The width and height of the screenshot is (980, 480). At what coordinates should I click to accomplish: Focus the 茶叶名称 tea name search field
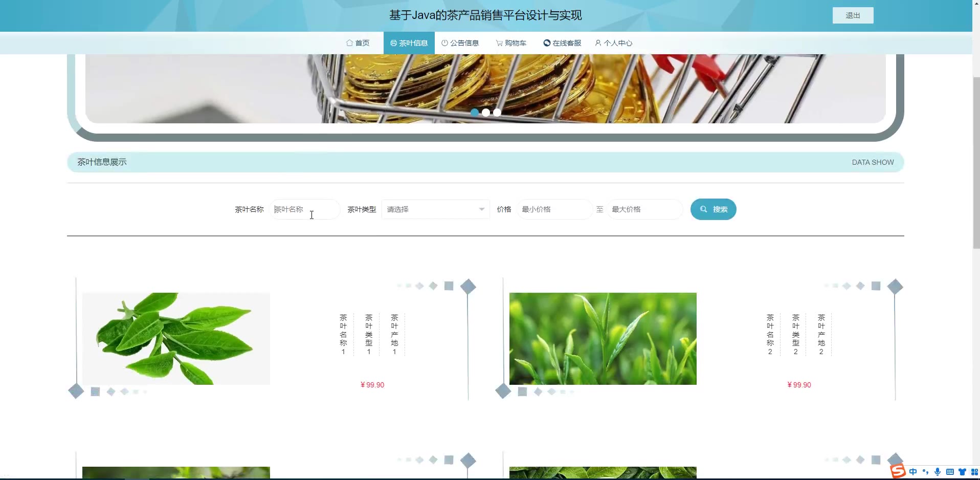point(304,209)
